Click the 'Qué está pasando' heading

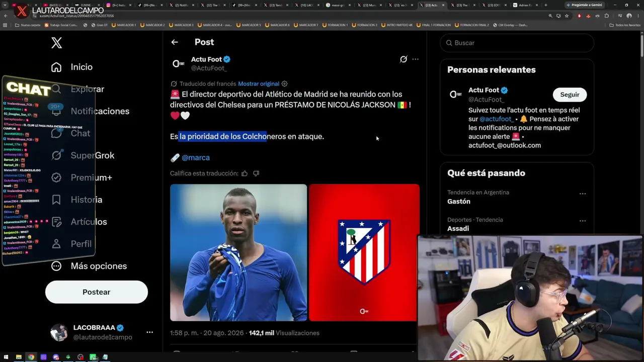pyautogui.click(x=486, y=173)
